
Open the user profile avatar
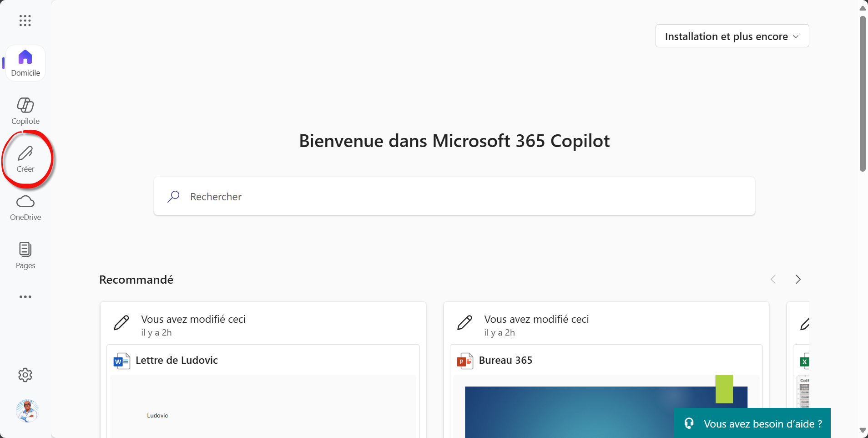coord(27,411)
